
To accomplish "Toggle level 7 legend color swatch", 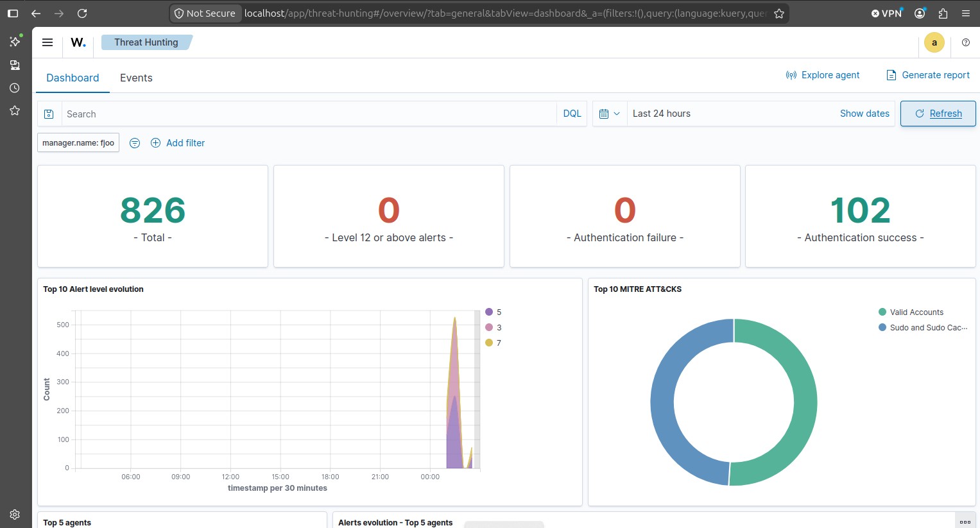I will pyautogui.click(x=489, y=343).
